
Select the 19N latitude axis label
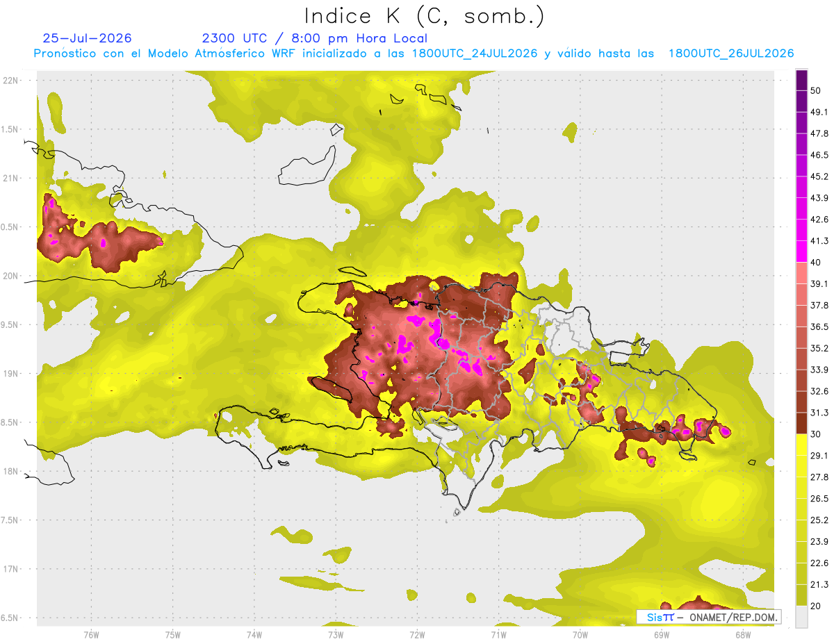pos(10,374)
